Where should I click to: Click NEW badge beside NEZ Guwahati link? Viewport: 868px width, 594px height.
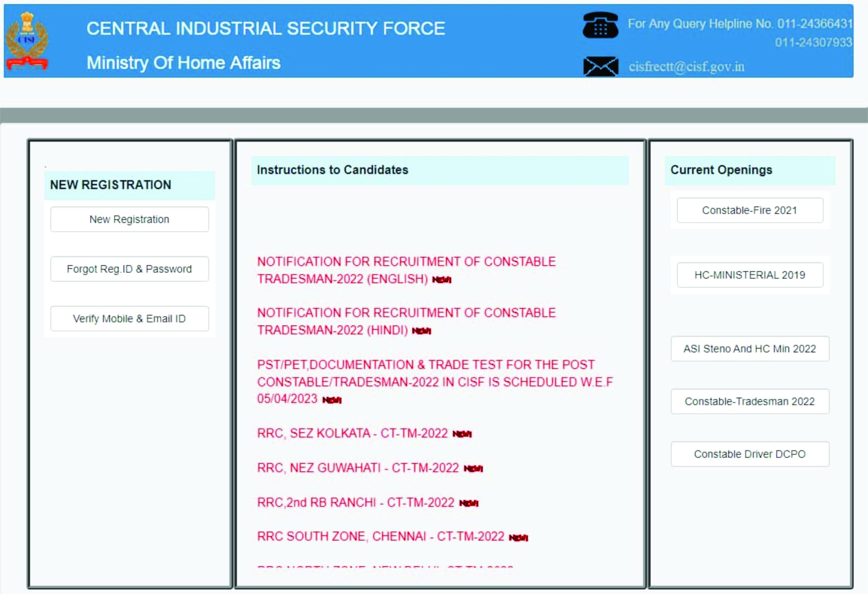coord(473,468)
